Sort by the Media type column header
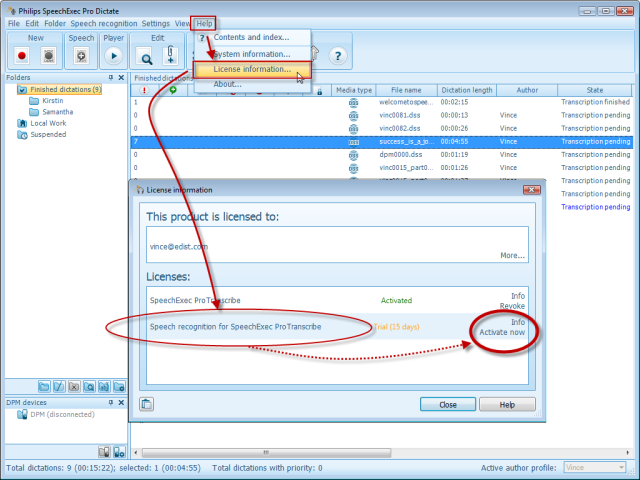This screenshot has height=480, width=640. click(x=354, y=90)
